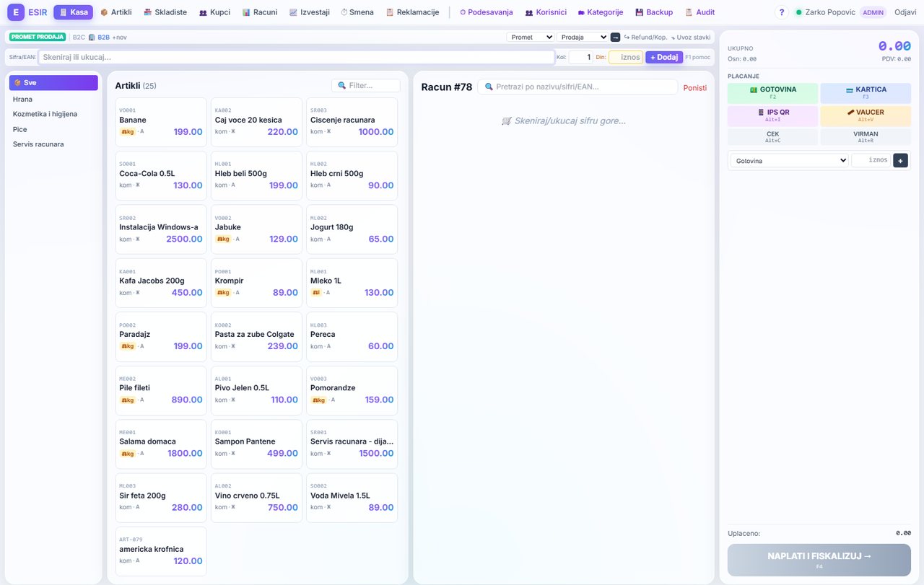Screen dimensions: 924x585
Task: Click the Backup floppy disk icon
Action: click(x=640, y=12)
